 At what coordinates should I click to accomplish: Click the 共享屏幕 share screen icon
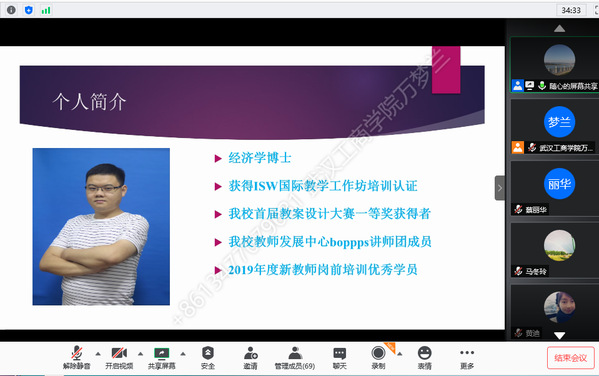pos(162,358)
